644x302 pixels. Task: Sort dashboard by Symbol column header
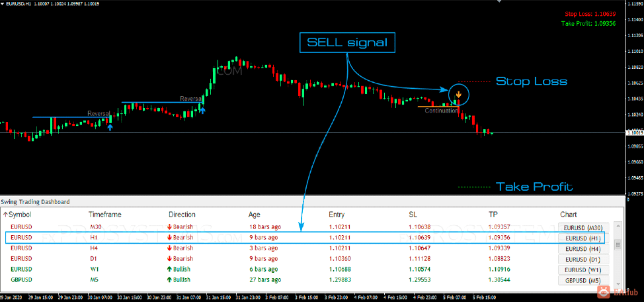(x=20, y=215)
